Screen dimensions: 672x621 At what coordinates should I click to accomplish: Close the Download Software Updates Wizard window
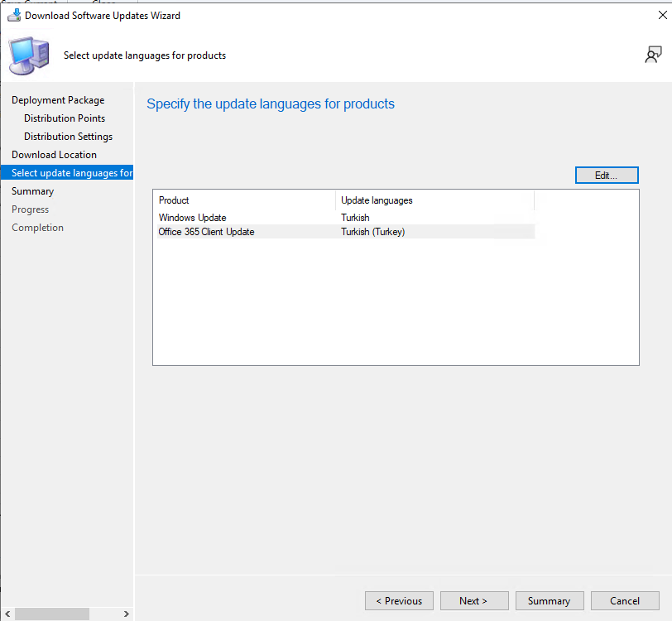(662, 15)
